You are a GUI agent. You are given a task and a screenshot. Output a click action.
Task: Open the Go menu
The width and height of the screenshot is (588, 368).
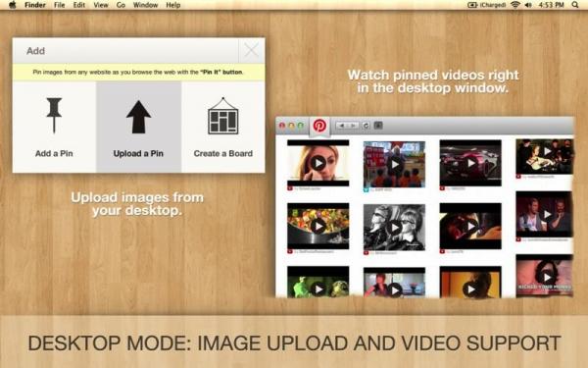[121, 5]
